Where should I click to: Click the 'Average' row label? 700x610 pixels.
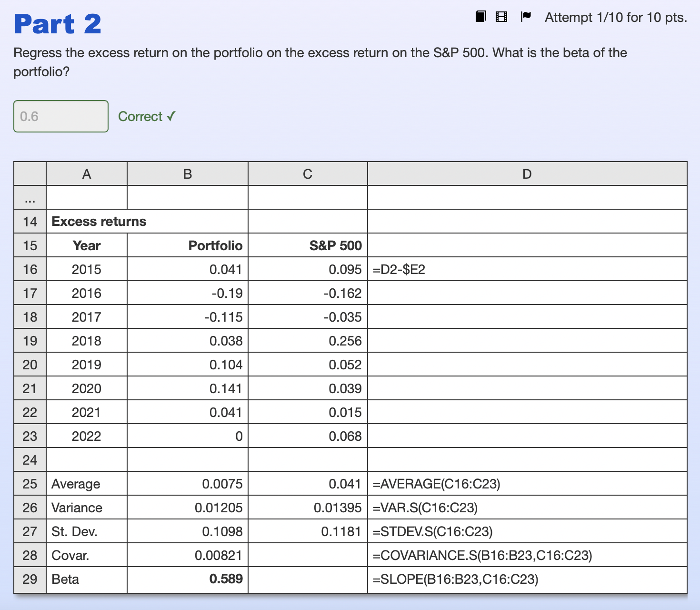pyautogui.click(x=87, y=484)
